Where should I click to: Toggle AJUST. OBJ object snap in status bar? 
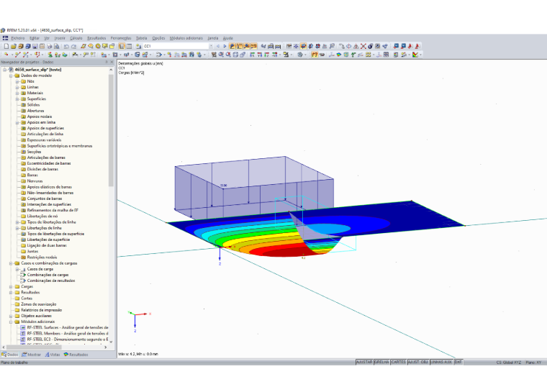[x=418, y=362]
